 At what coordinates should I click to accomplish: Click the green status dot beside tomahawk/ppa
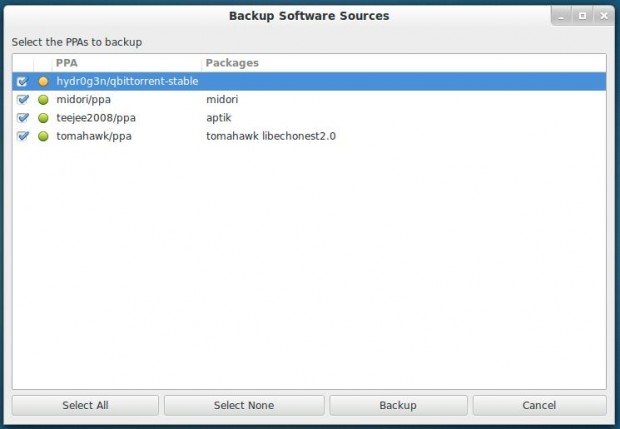43,136
